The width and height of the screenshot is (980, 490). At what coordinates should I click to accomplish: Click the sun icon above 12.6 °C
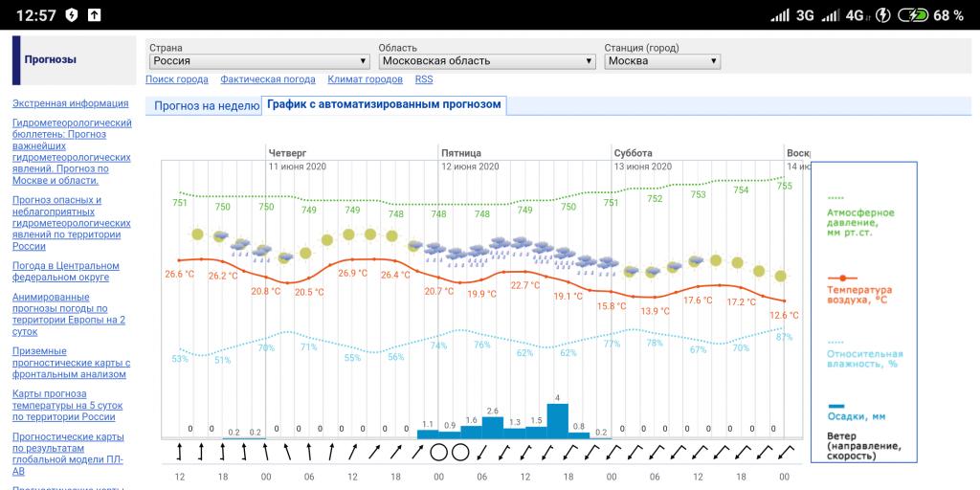coord(782,276)
